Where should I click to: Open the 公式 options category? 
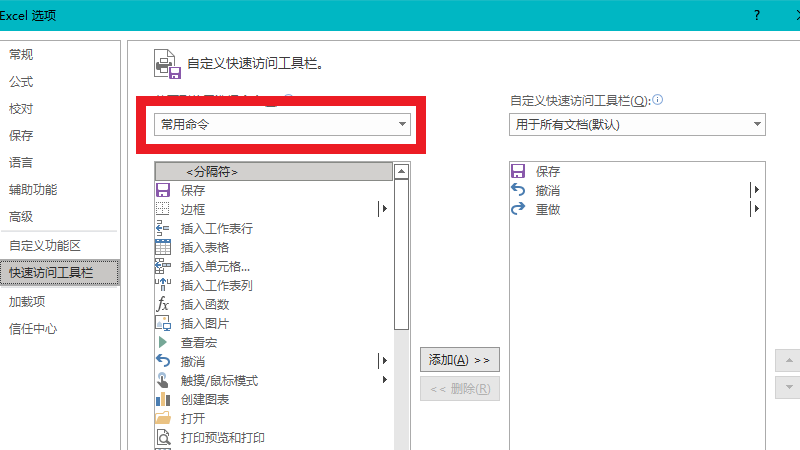[21, 82]
